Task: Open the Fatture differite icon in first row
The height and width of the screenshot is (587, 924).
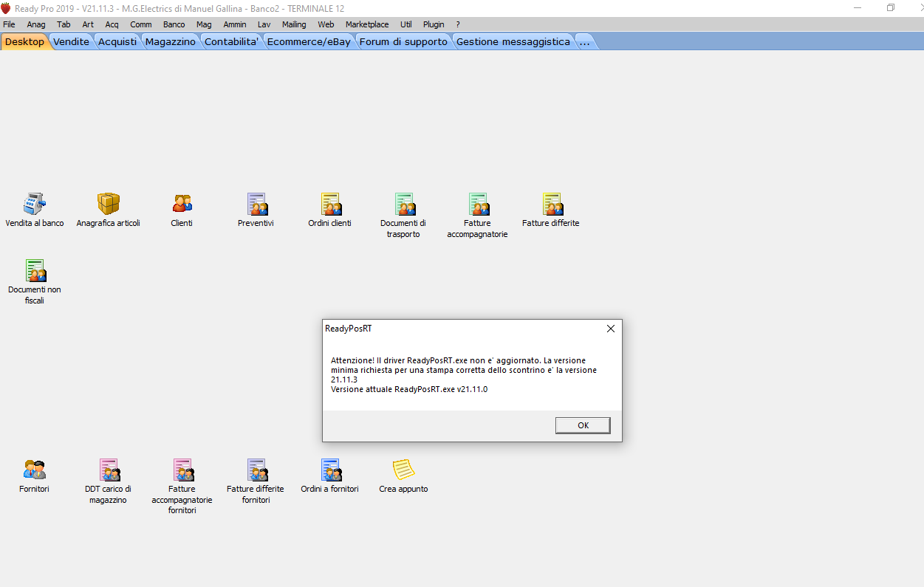Action: click(x=552, y=204)
